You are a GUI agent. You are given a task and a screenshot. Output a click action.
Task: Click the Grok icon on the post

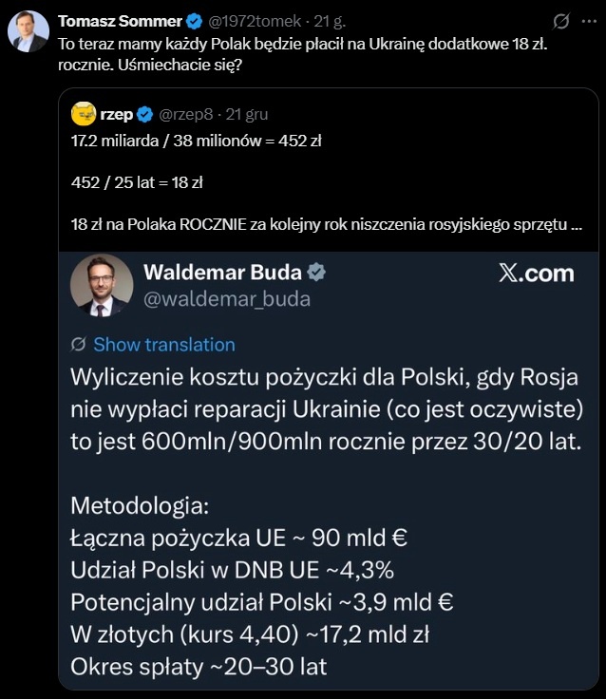tap(561, 20)
